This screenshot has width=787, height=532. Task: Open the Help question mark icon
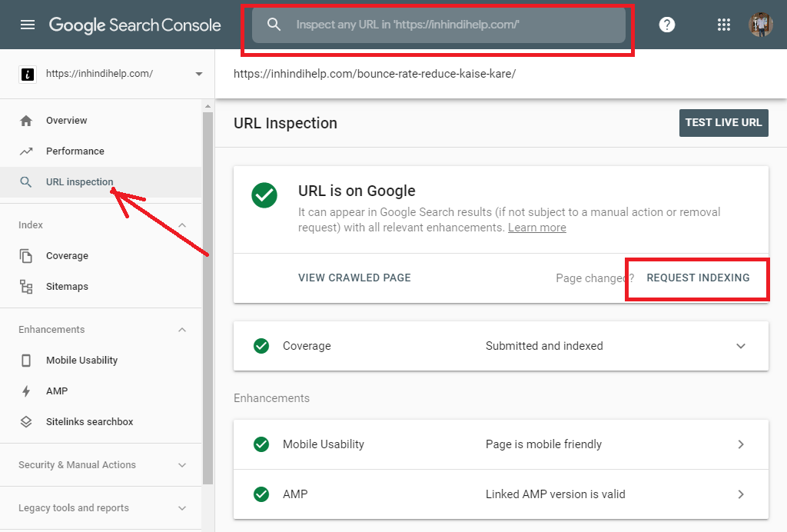tap(666, 25)
